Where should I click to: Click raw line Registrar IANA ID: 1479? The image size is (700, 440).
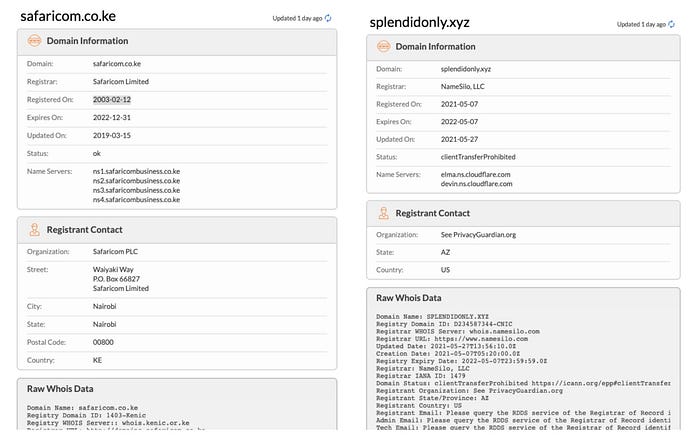(421, 376)
